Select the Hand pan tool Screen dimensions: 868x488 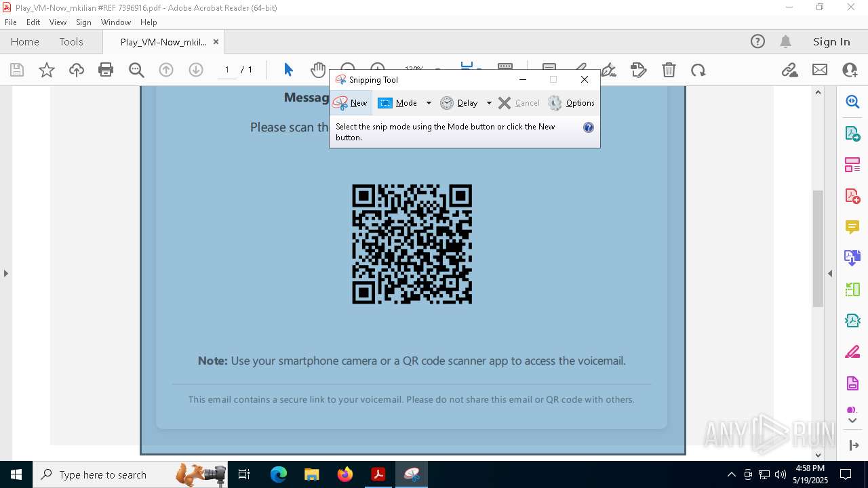point(317,70)
